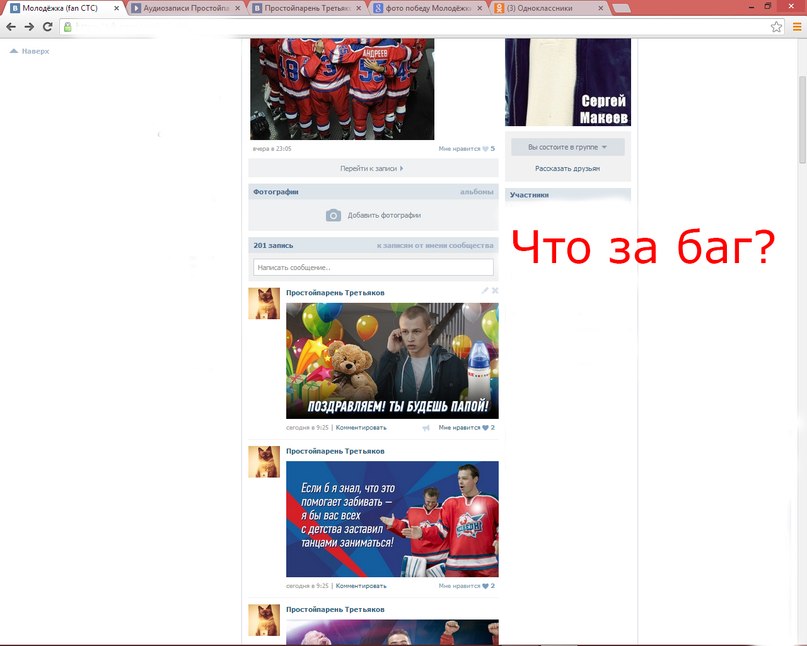Close the Одноклассники tab
The width and height of the screenshot is (807, 646).
pyautogui.click(x=601, y=8)
